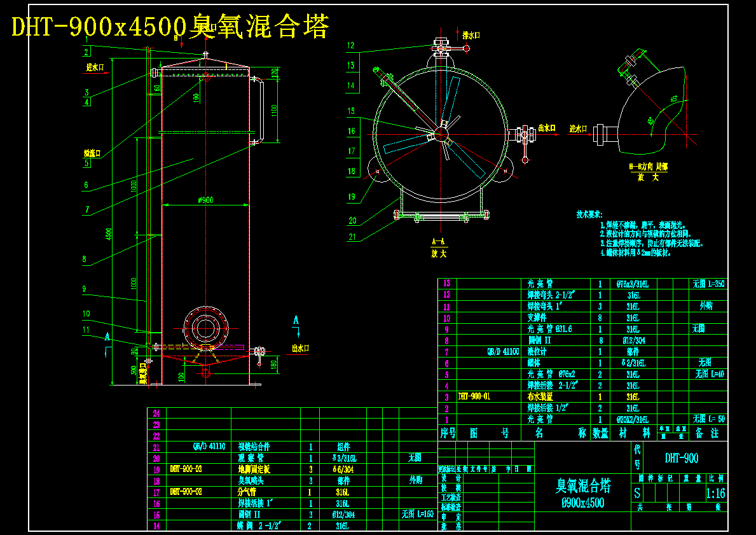This screenshot has width=756, height=535.
Task: Select the 'QB/D 41110' cell in row 21
Action: (x=209, y=447)
